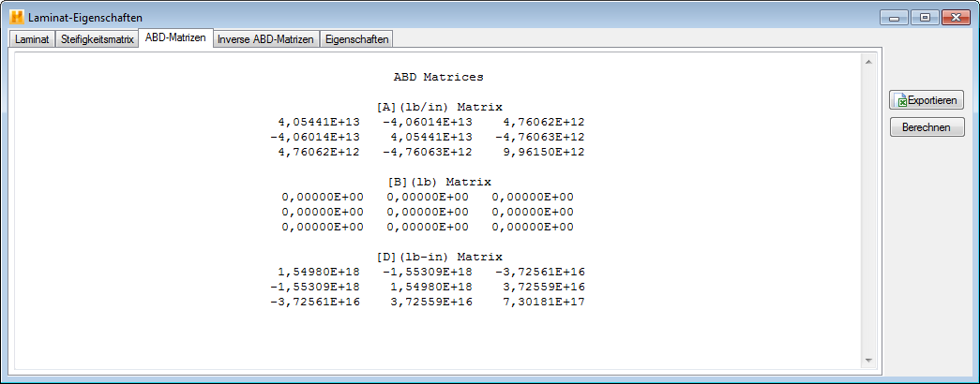Screen dimensions: 980x384
Task: Click the application icon in the title bar
Action: [16, 17]
